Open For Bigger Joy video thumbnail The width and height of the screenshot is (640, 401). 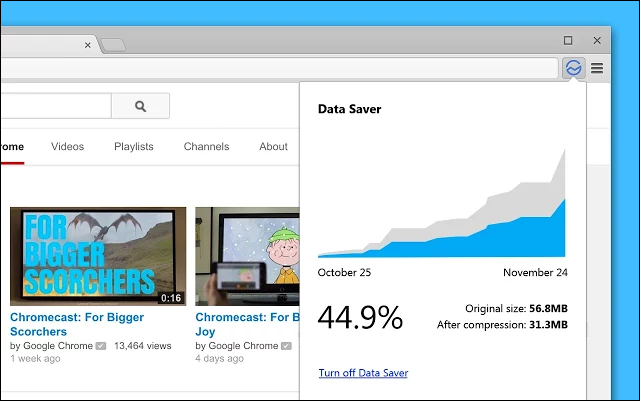pyautogui.click(x=247, y=256)
